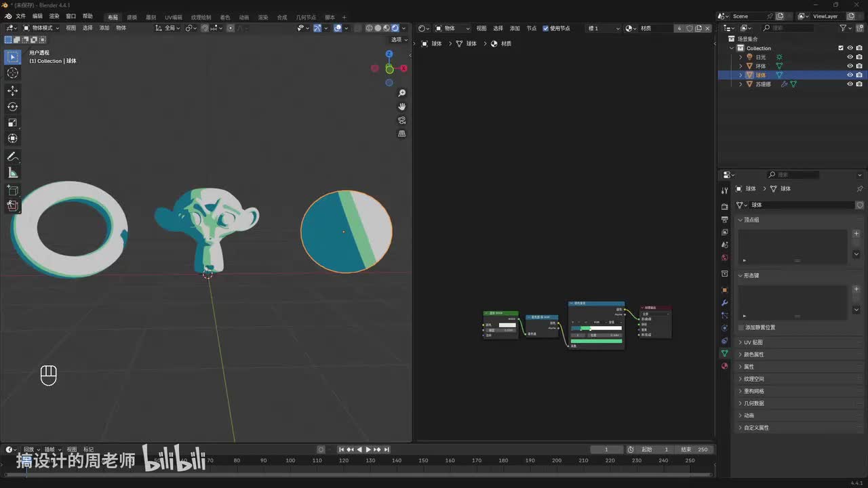Click the viewport pan hand icon
The image size is (868, 488).
coord(402,106)
